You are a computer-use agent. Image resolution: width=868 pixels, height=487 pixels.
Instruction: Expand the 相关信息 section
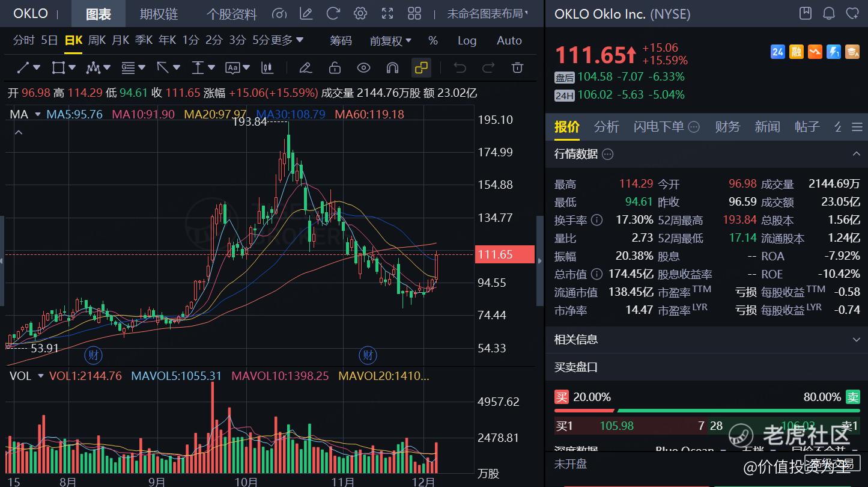point(857,340)
